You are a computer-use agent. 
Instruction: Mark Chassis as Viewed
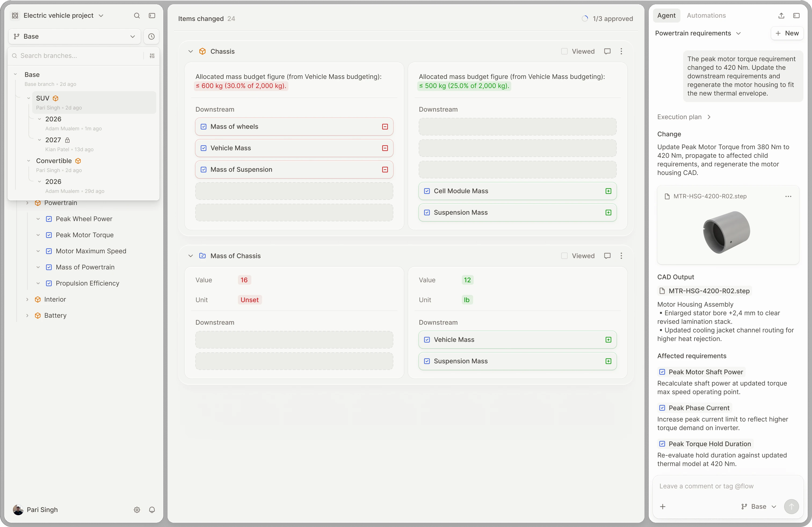click(x=564, y=52)
